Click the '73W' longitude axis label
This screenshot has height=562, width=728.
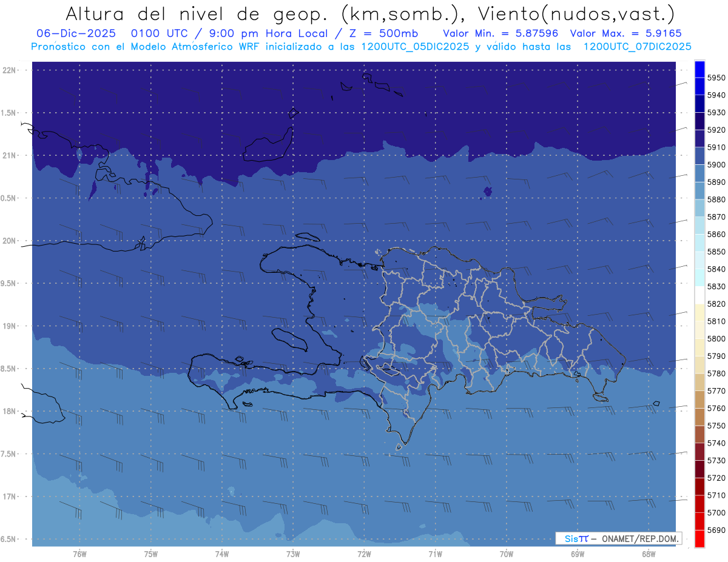coord(293,554)
